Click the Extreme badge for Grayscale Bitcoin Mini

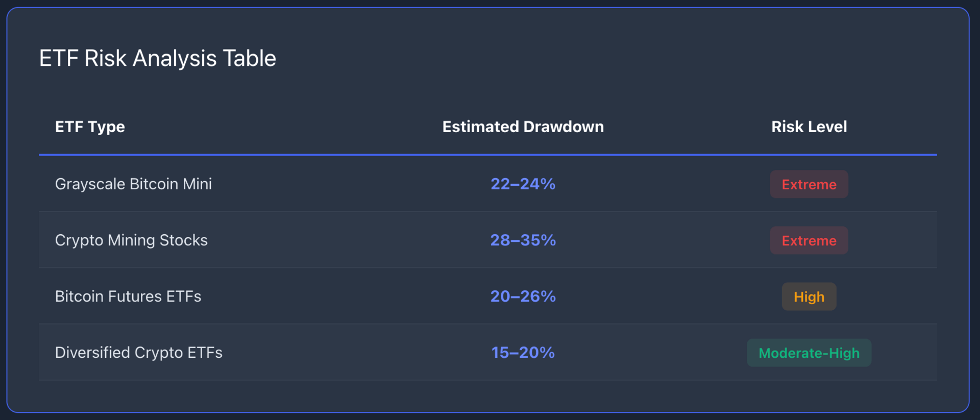pos(809,184)
